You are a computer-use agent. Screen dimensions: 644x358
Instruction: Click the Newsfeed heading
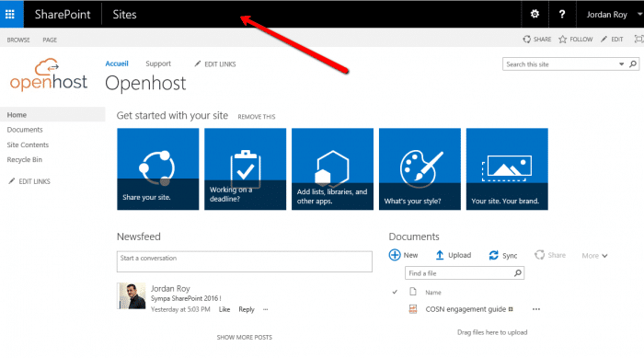pos(139,237)
